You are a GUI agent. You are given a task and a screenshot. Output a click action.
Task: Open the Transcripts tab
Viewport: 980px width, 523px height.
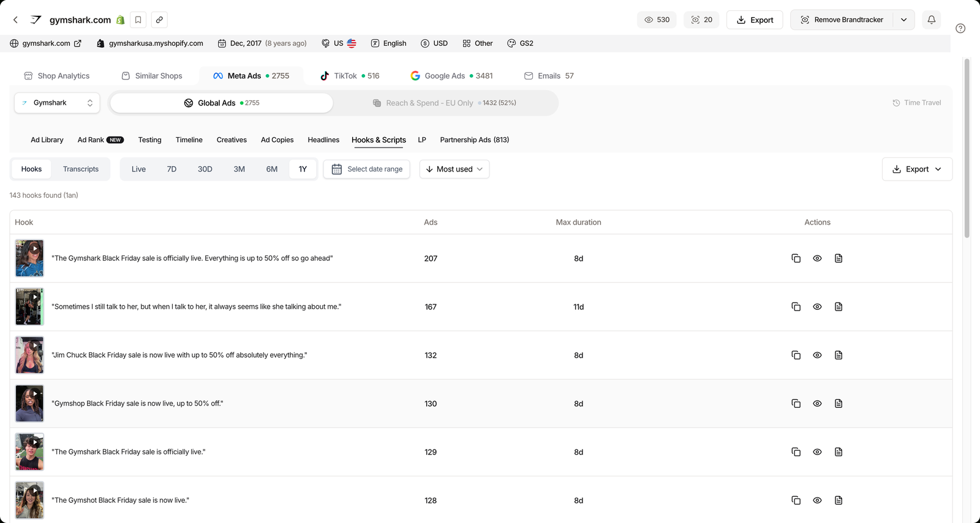(81, 169)
